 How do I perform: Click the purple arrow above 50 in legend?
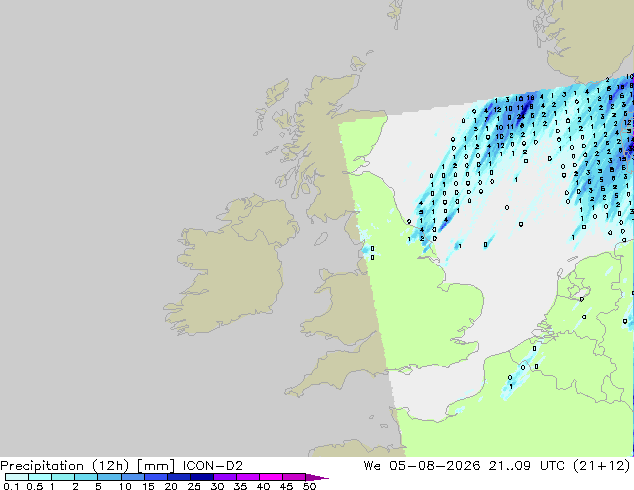(x=317, y=477)
